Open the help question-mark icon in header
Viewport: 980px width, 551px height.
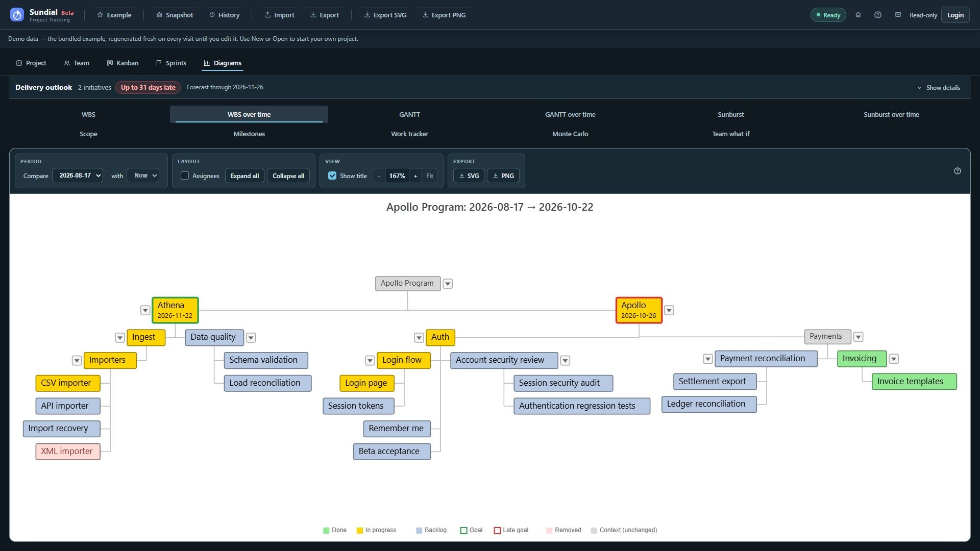tap(877, 15)
